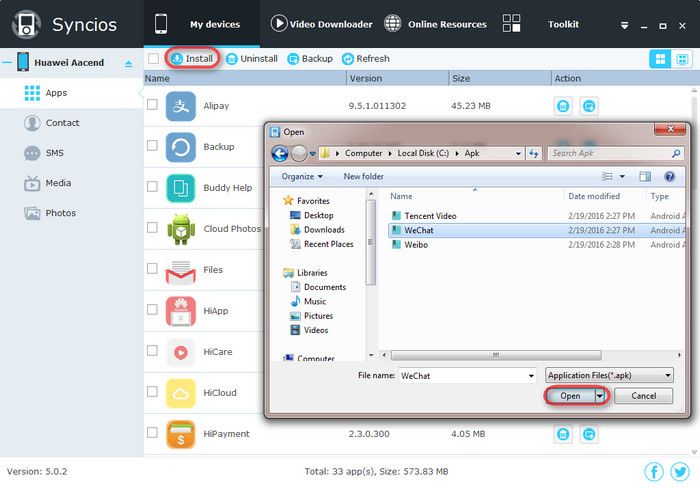Expand the view options arrow in dialog

pyautogui.click(x=622, y=177)
